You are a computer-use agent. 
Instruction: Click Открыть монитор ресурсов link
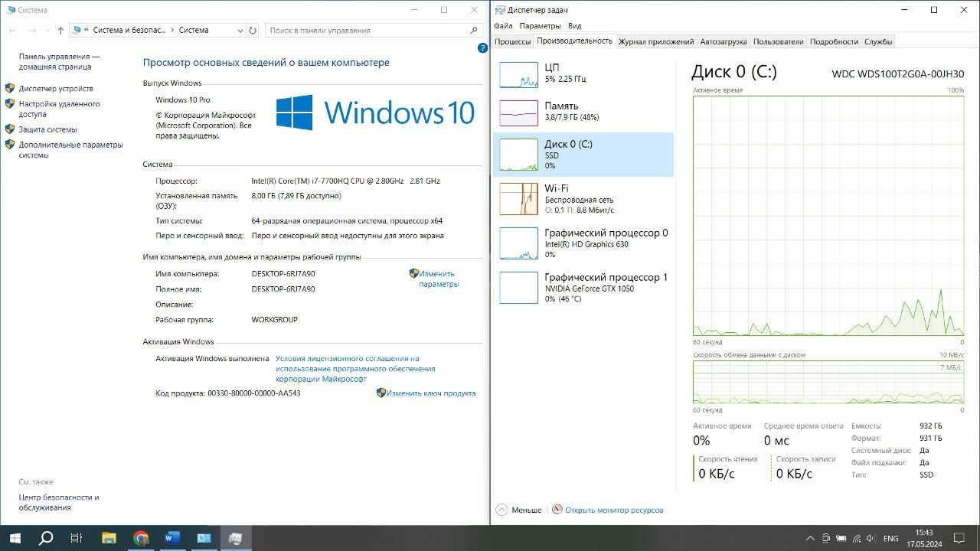[x=614, y=510]
